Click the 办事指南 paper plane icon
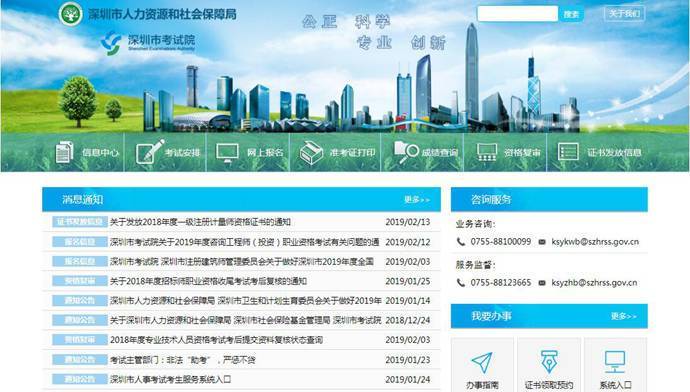Viewport: 690px width, 392px height. click(x=482, y=362)
